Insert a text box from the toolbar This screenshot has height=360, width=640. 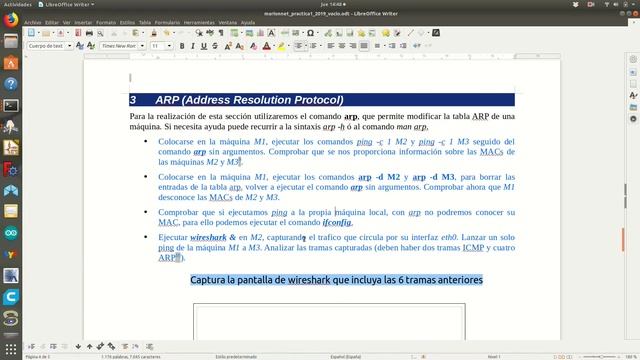coord(271,33)
